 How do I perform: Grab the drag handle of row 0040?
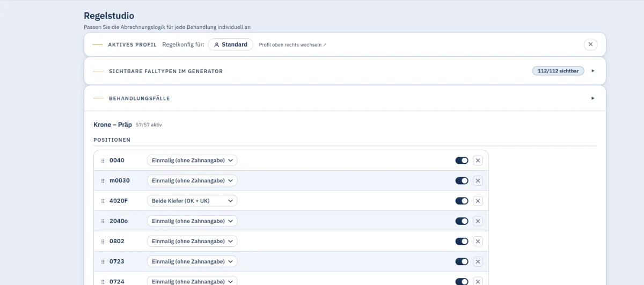pos(103,160)
